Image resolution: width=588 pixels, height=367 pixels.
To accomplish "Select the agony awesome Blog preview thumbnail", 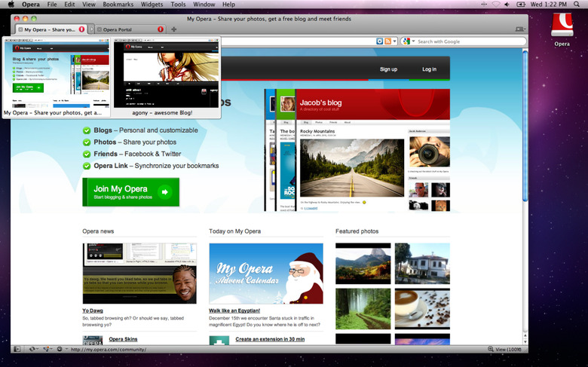I will [166, 76].
